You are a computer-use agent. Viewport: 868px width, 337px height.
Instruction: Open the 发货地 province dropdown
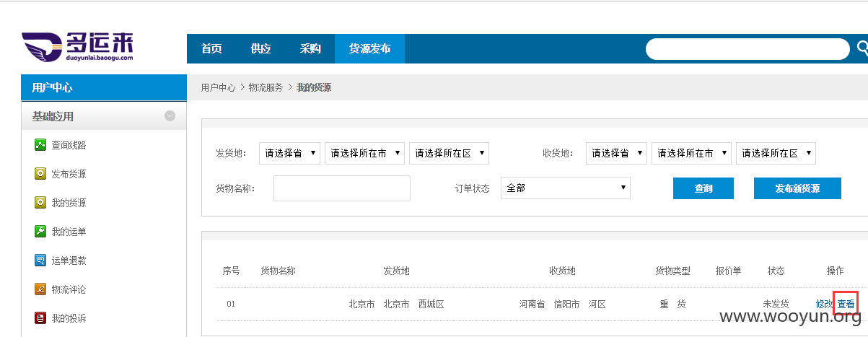point(289,153)
